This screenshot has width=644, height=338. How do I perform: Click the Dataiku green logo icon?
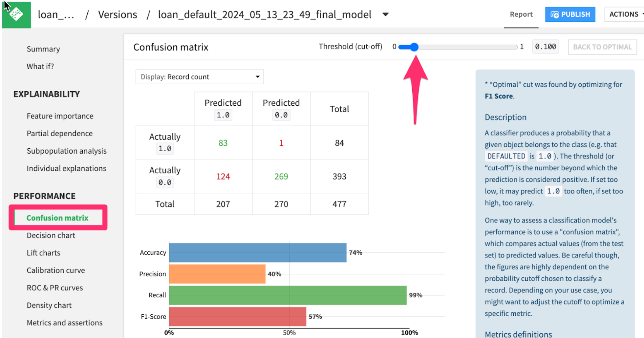click(16, 14)
